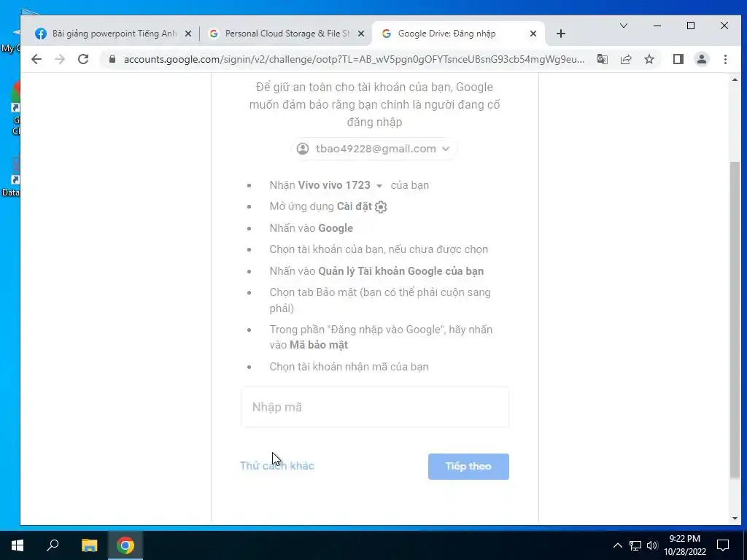Close the Personal Cloud Storage tab

tap(361, 34)
